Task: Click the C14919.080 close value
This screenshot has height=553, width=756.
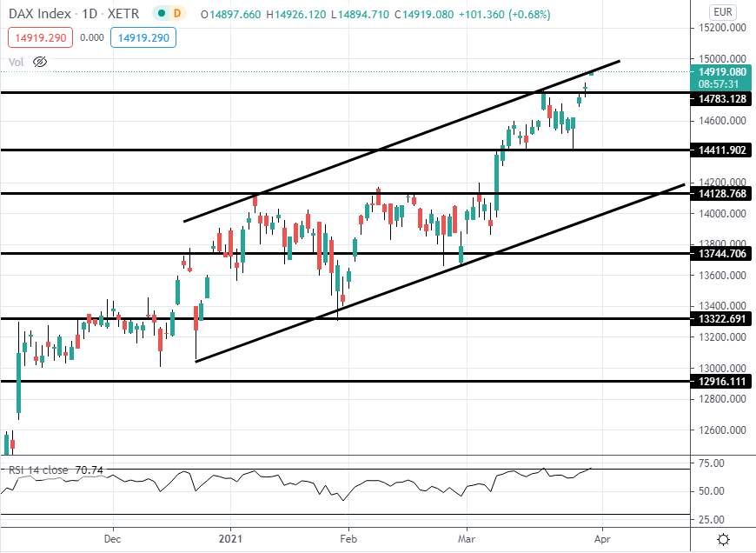Action: pos(424,14)
